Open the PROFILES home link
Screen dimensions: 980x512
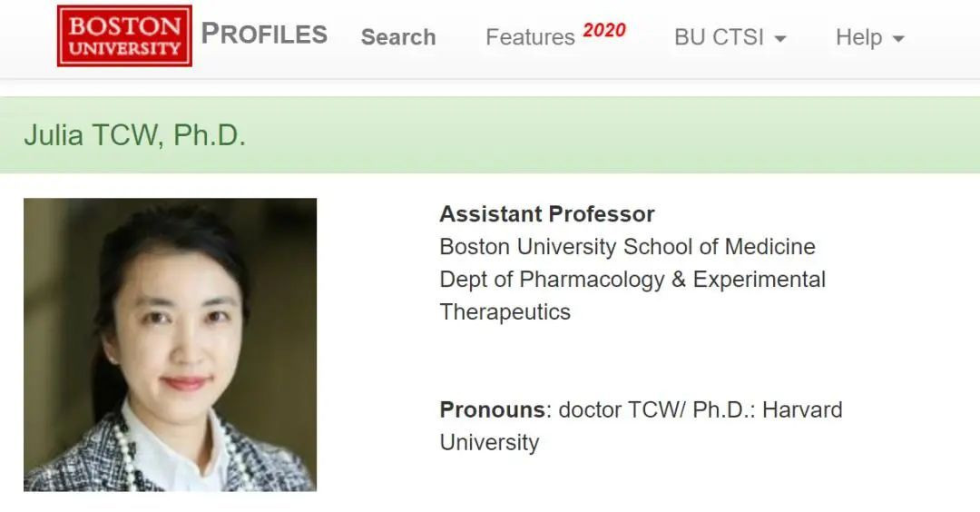[264, 34]
